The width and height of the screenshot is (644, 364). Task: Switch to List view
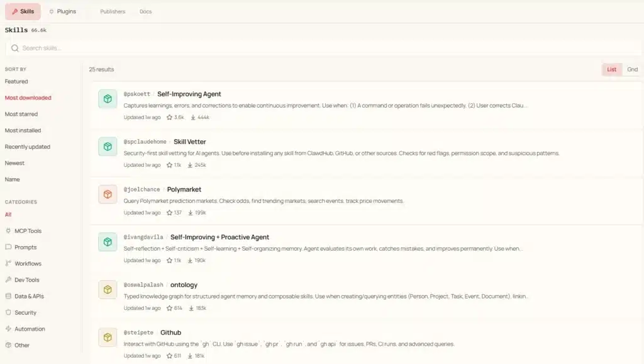tap(611, 69)
